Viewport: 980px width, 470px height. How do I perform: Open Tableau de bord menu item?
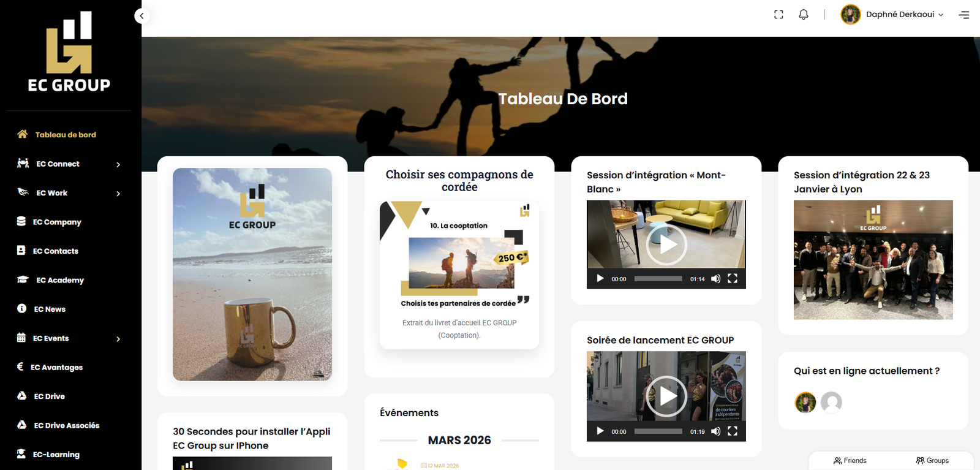pyautogui.click(x=66, y=135)
